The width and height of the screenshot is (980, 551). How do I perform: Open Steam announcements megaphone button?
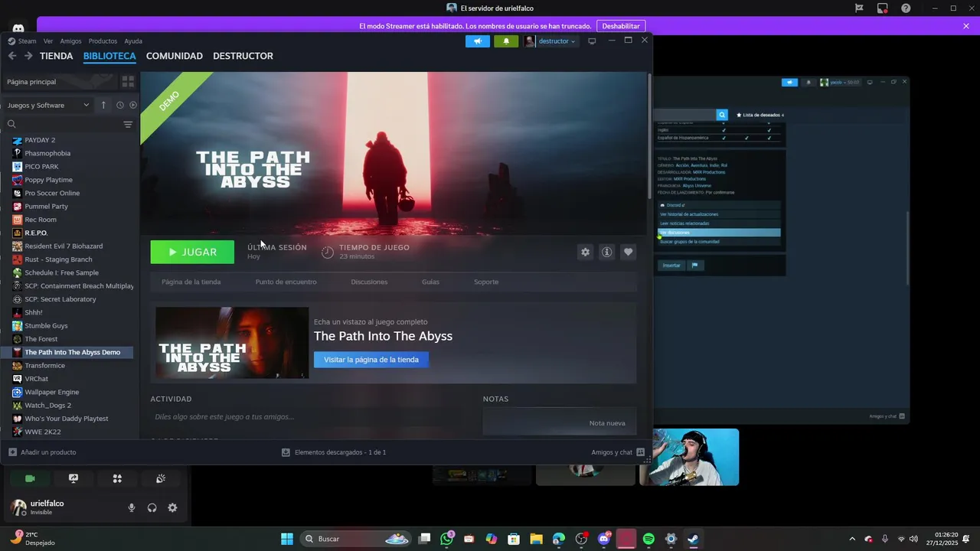click(x=478, y=41)
